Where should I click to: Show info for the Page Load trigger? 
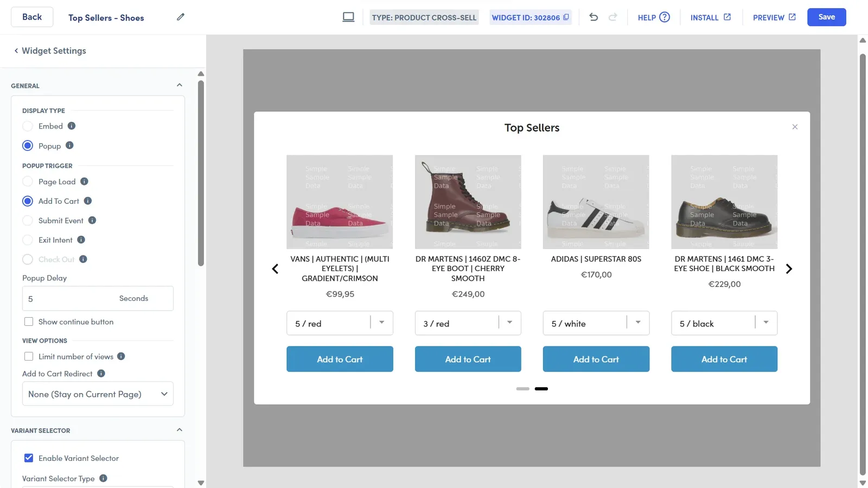tap(84, 182)
